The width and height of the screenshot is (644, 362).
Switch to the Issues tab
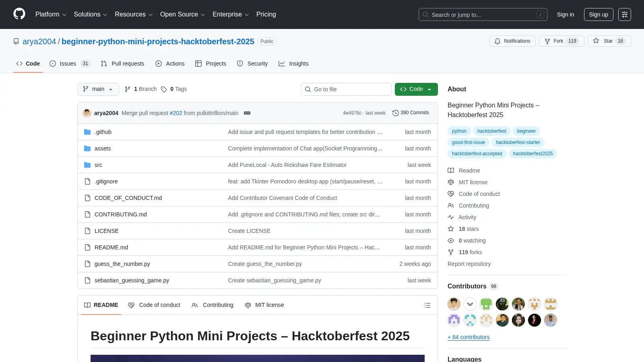[x=70, y=64]
